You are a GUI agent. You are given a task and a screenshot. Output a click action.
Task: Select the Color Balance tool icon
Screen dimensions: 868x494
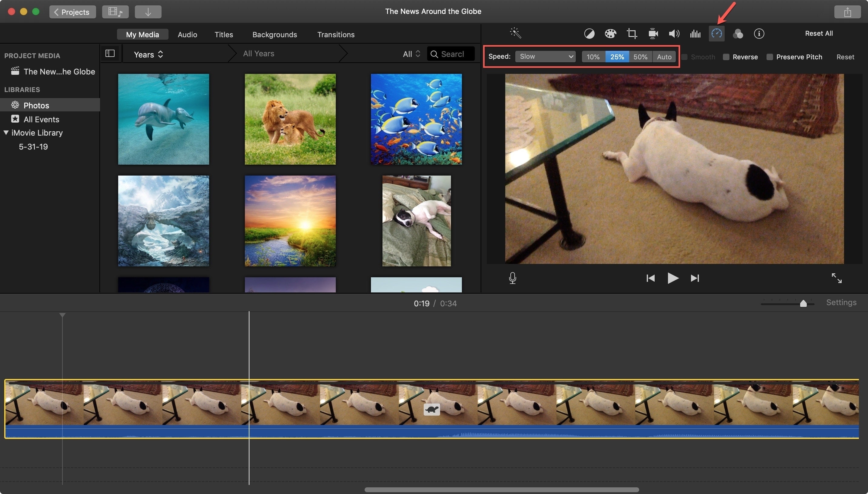(589, 33)
